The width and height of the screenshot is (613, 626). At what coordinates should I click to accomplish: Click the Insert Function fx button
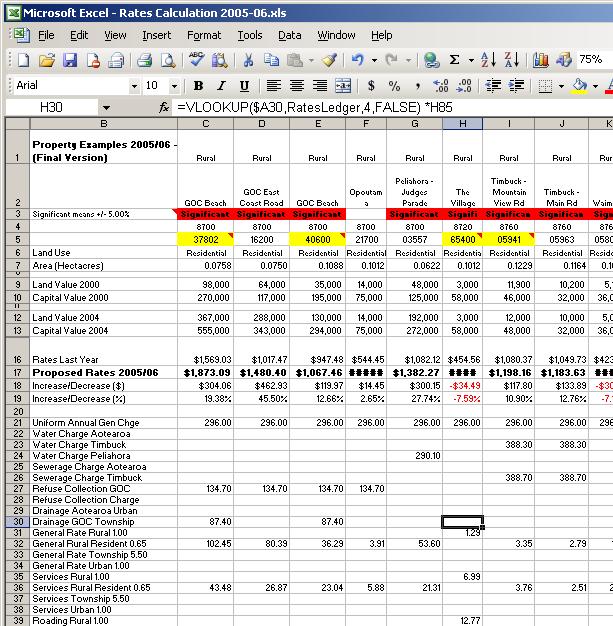pyautogui.click(x=164, y=107)
